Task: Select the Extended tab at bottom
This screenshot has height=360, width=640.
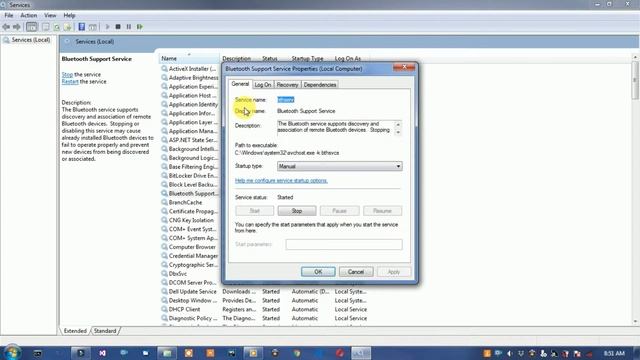Action: (75, 331)
